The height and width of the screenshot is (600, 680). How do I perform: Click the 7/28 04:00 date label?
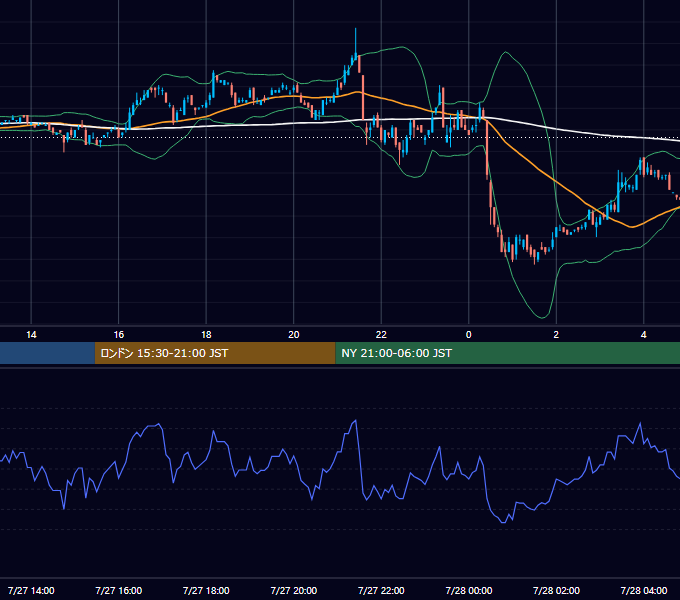coord(644,590)
